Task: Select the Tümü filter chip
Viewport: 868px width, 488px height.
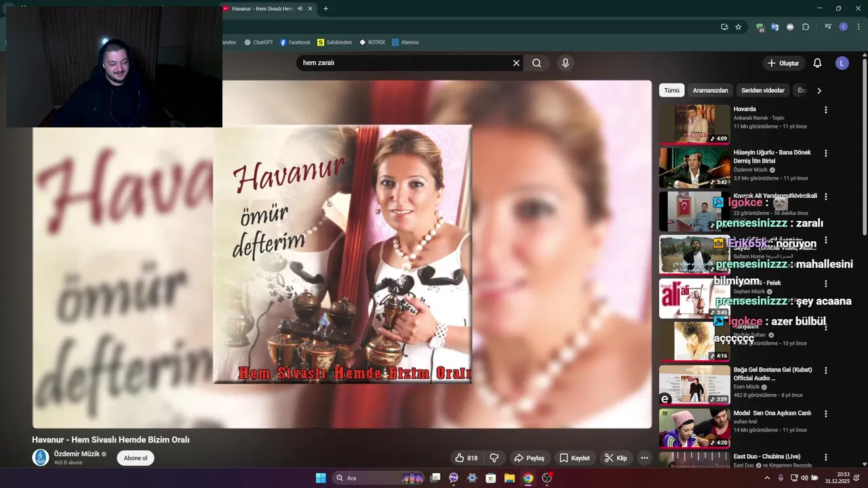Action: click(x=671, y=90)
